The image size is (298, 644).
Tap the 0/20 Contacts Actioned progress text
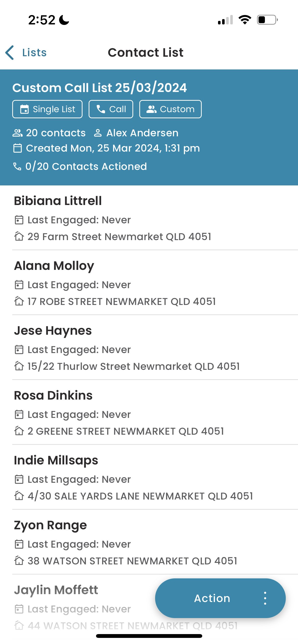[x=86, y=166]
